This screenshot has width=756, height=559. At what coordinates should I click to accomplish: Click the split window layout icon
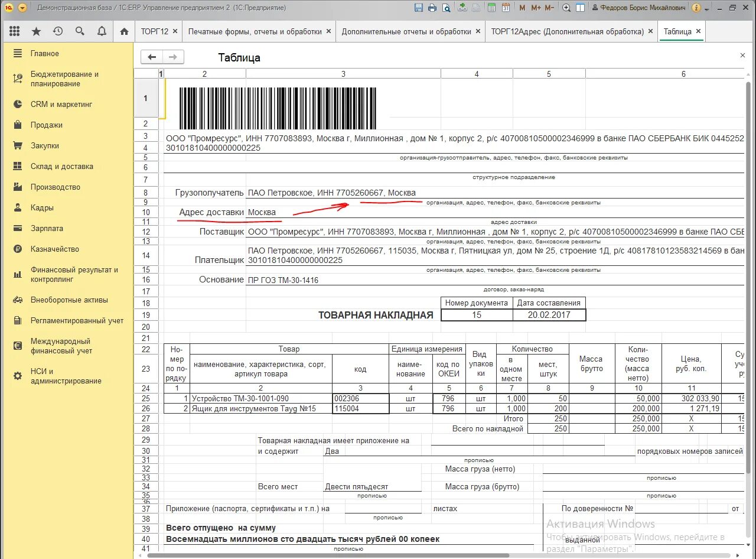[x=581, y=8]
